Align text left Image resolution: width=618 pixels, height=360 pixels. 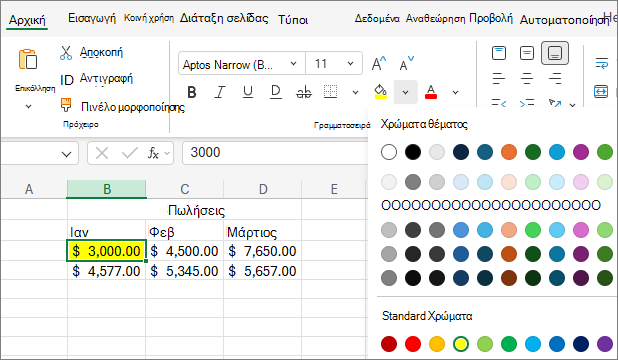(x=499, y=78)
